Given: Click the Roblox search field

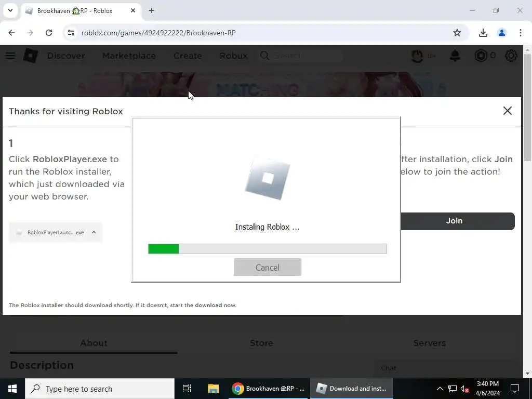Looking at the screenshot, I should click(x=301, y=56).
